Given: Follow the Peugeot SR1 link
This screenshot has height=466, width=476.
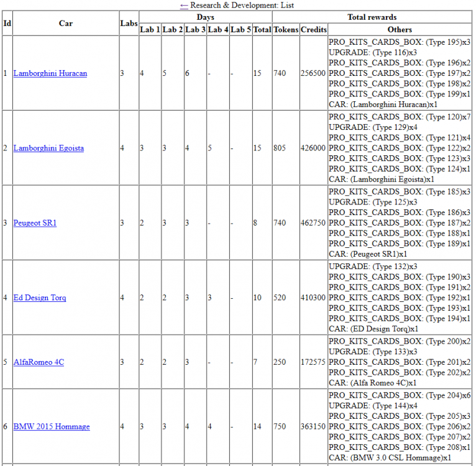Looking at the screenshot, I should (x=35, y=222).
